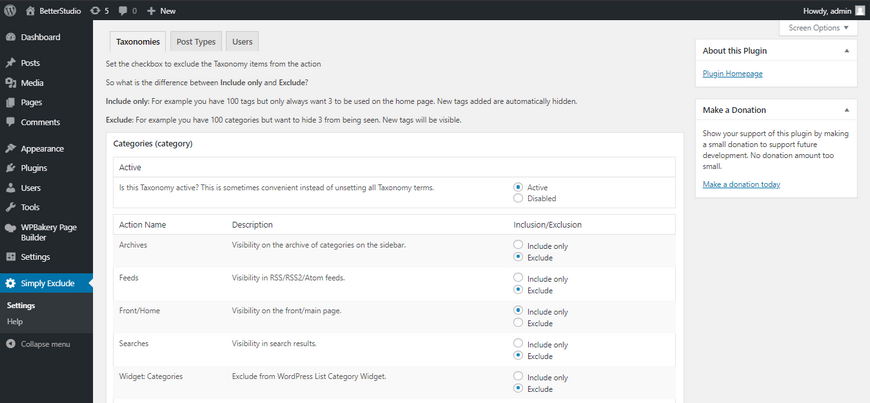The image size is (870, 403).
Task: Collapse the Make a Donation box
Action: point(847,110)
